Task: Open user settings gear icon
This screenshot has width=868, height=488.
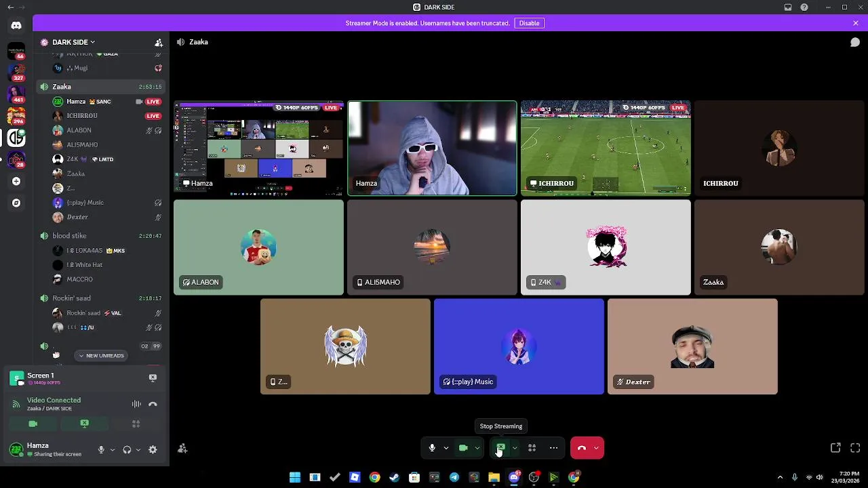Action: click(153, 449)
